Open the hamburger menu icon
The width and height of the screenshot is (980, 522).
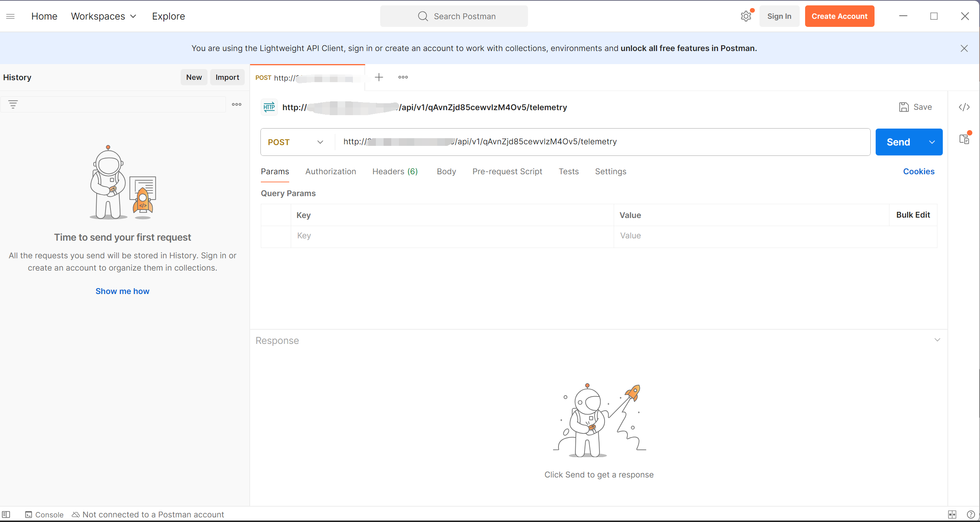(x=10, y=16)
